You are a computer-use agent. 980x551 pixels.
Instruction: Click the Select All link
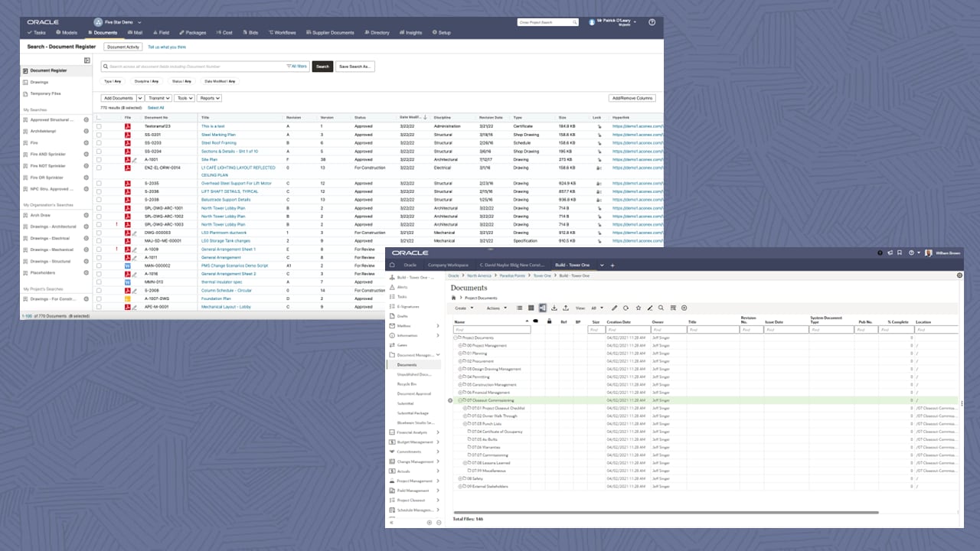[155, 108]
